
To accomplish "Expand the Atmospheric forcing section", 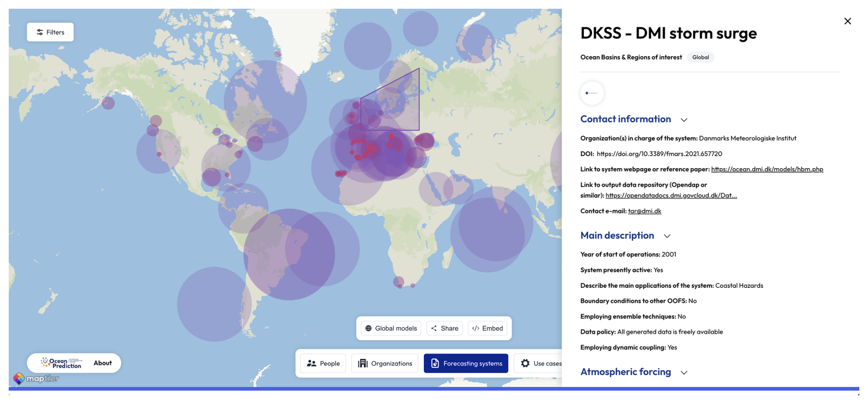I will (x=684, y=372).
